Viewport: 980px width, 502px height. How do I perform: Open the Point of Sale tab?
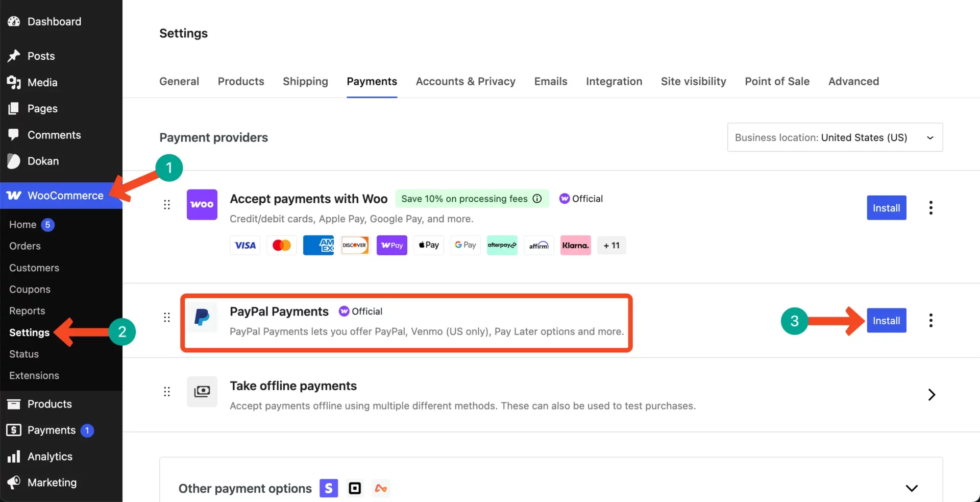[777, 81]
